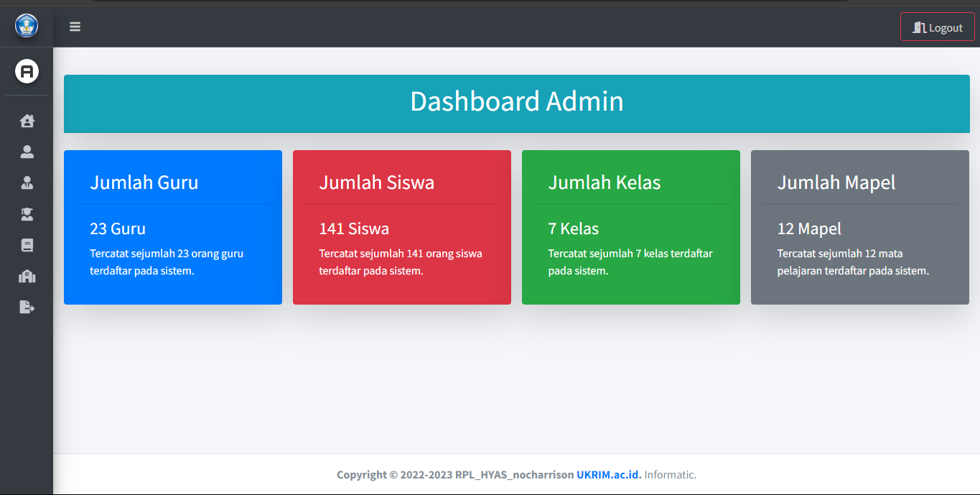Go to the home dashboard icon

(x=27, y=121)
